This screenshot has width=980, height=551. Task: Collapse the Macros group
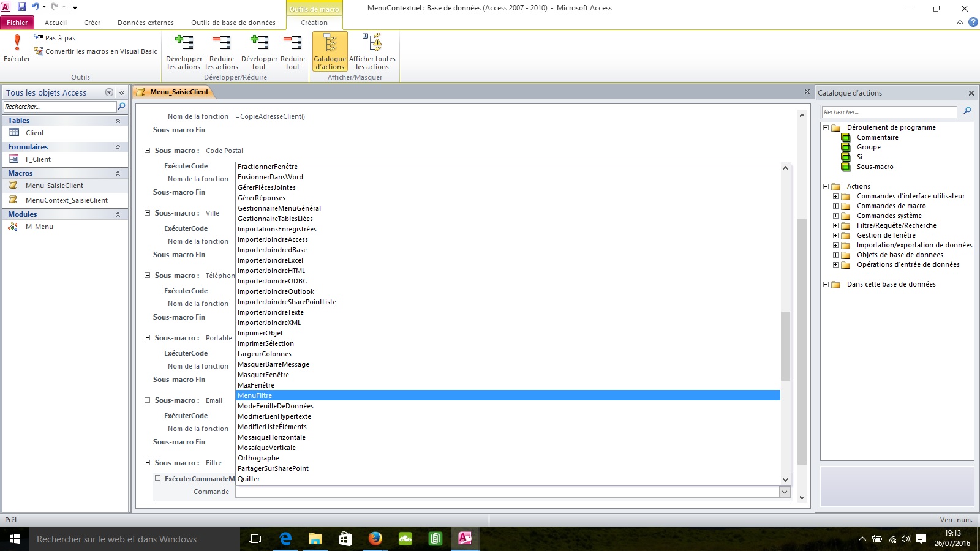point(118,173)
